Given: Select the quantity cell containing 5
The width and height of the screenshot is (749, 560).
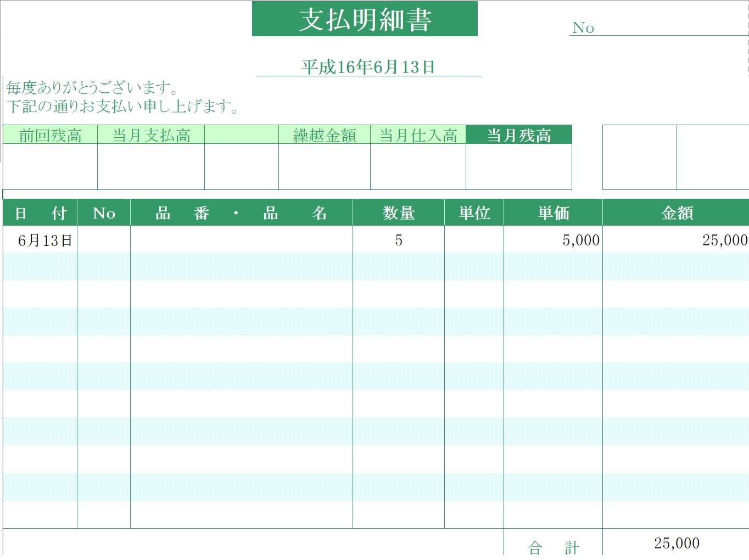Looking at the screenshot, I should coord(399,240).
